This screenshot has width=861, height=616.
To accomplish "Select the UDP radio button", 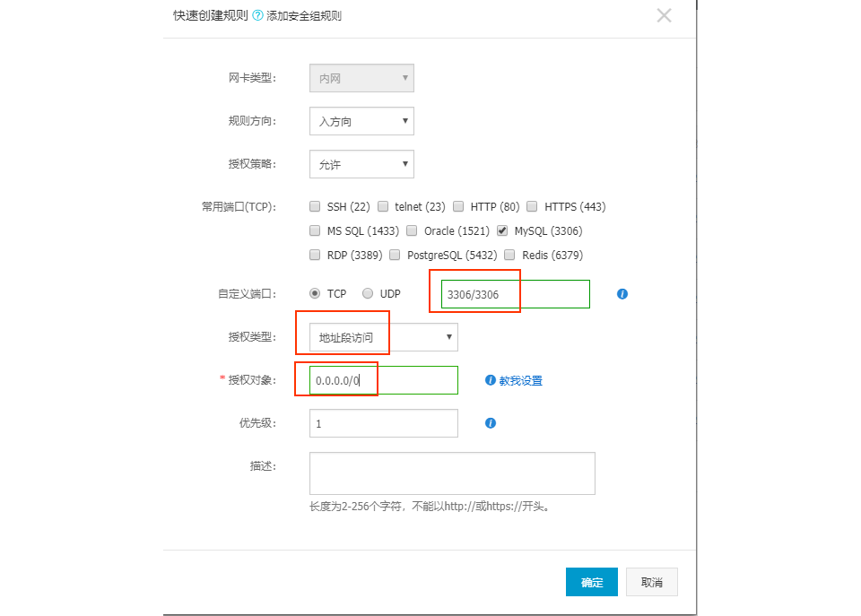I will 368,293.
